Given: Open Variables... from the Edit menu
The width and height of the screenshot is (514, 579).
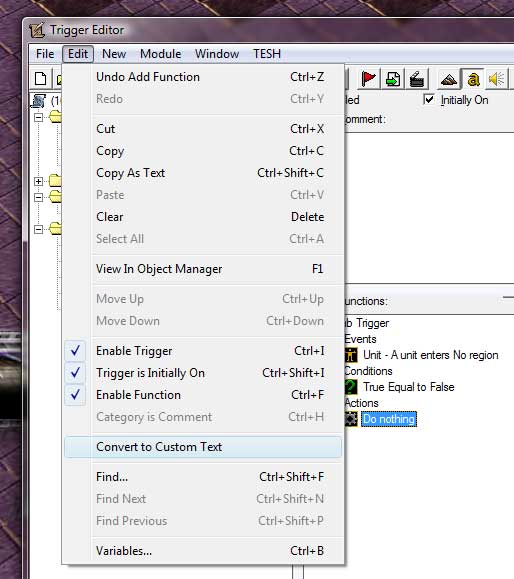Looking at the screenshot, I should [x=202, y=551].
